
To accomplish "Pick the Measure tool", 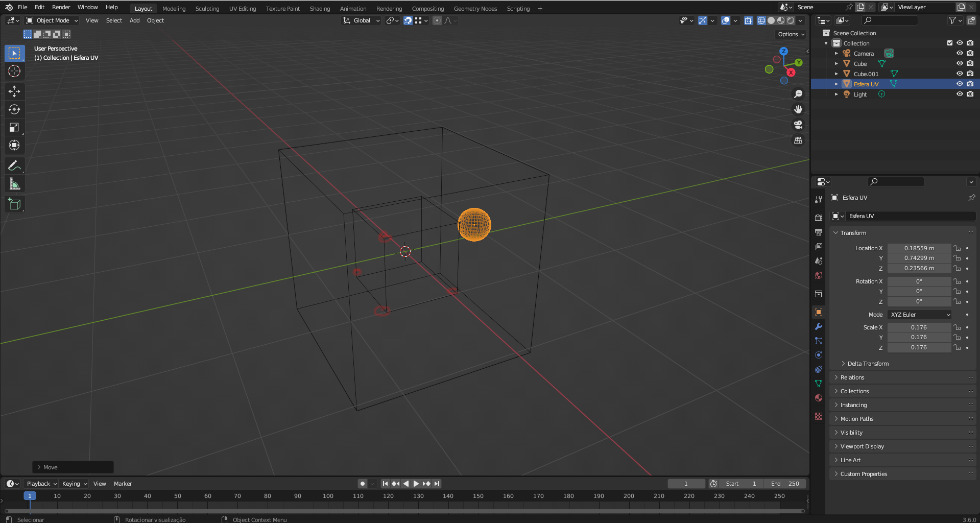I will point(14,183).
